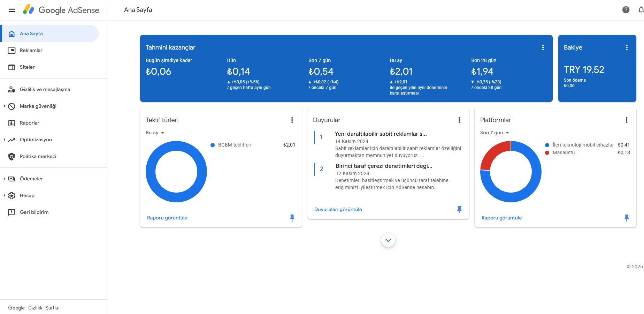Click the 12 Kasım 2024 date
Image resolution: width=644 pixels, height=314 pixels.
tap(352, 173)
